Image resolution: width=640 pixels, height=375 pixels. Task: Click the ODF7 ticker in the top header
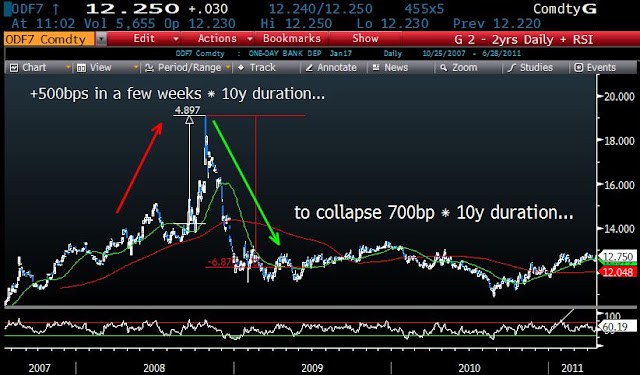pyautogui.click(x=26, y=9)
